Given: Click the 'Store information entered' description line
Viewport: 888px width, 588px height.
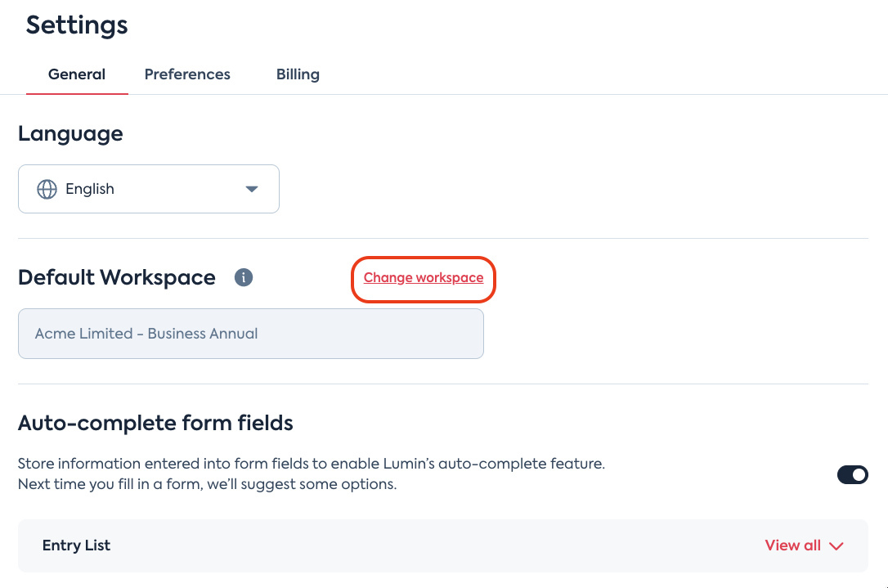Looking at the screenshot, I should pyautogui.click(x=311, y=464).
